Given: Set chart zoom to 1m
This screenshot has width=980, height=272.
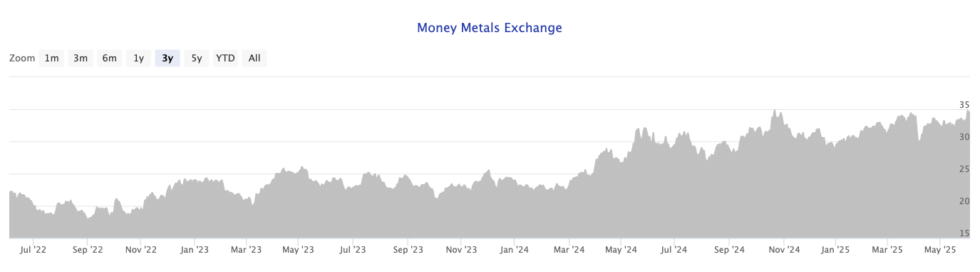Looking at the screenshot, I should coord(52,59).
